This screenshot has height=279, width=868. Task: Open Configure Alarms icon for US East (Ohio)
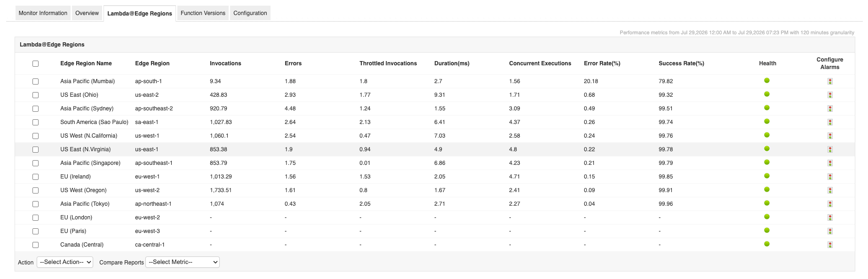coord(830,95)
